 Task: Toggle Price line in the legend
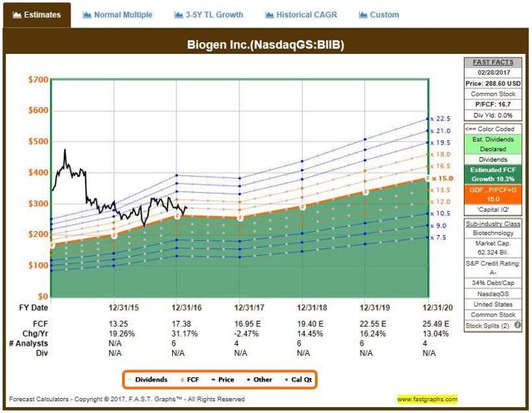tap(223, 380)
